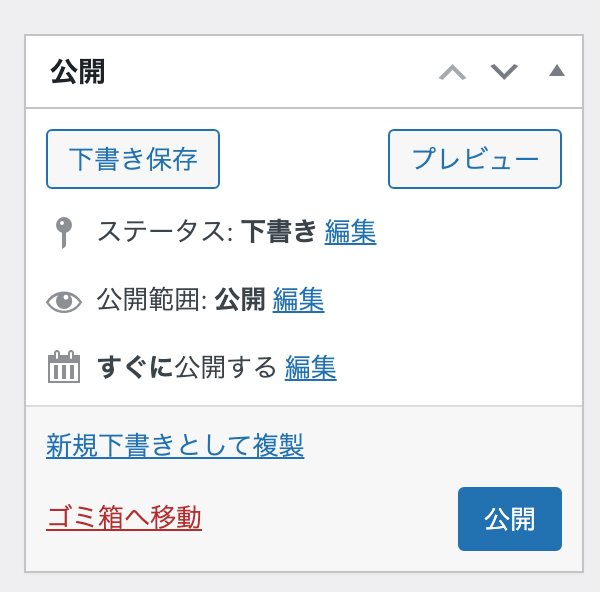Edit the ステータス setting
The image size is (600, 592).
coord(350,232)
